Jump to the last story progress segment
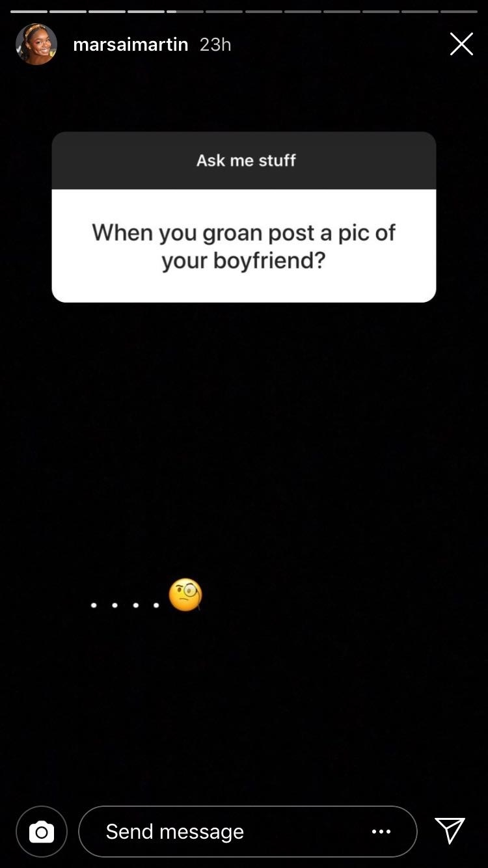The width and height of the screenshot is (488, 868). coord(459,12)
